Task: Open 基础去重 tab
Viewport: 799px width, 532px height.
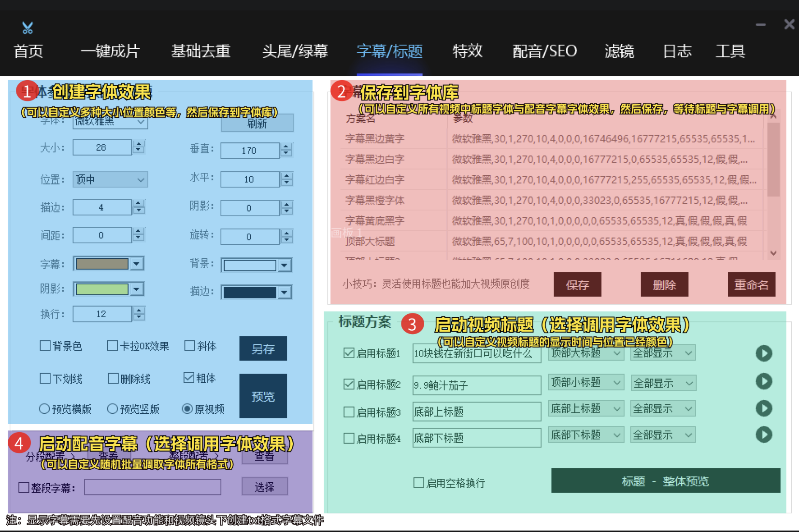Action: [x=201, y=51]
